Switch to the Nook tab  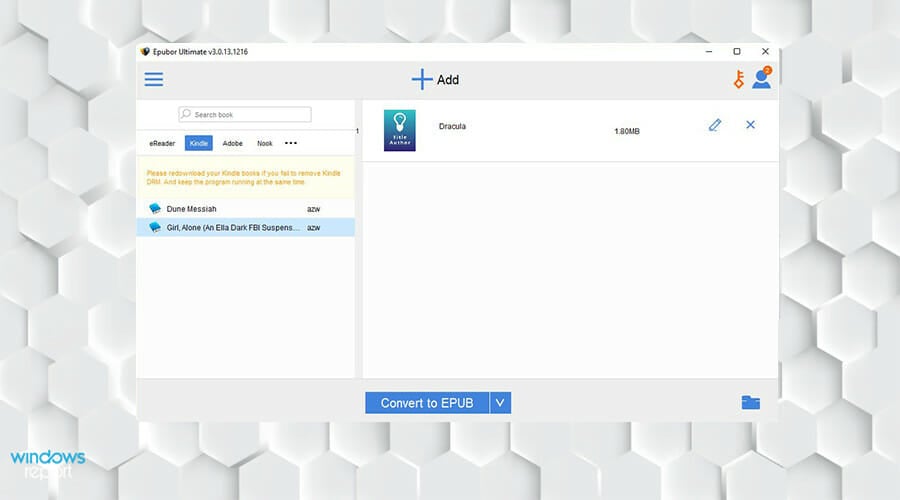click(265, 144)
